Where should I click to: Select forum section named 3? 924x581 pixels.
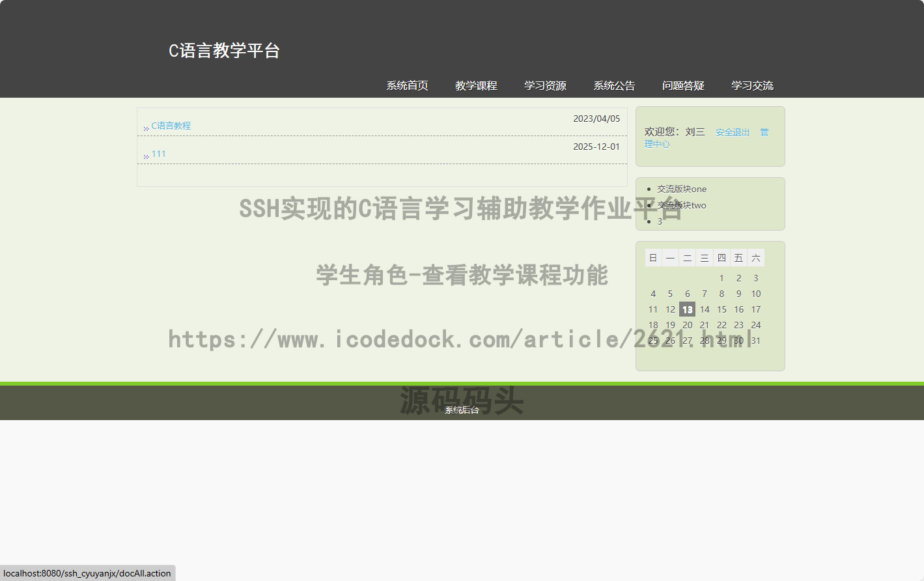[660, 221]
